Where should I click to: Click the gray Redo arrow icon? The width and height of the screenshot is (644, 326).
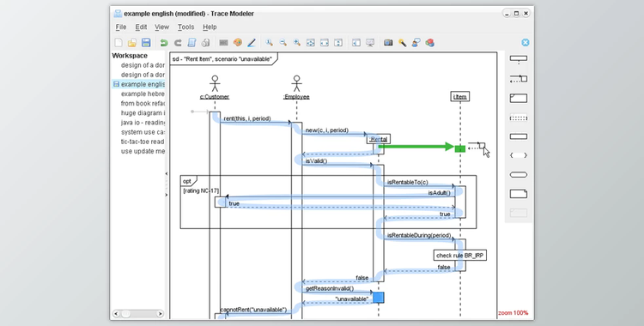point(178,43)
